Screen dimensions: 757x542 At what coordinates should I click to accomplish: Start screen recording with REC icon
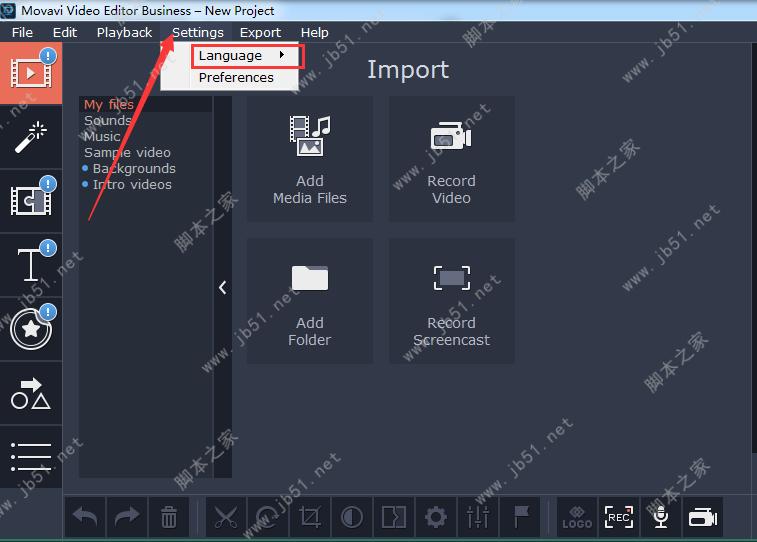click(619, 517)
